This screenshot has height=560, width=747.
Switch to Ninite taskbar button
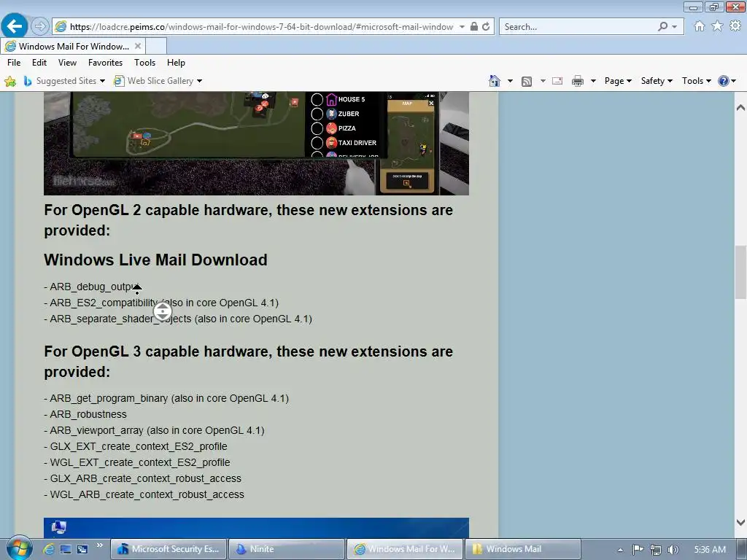point(286,549)
